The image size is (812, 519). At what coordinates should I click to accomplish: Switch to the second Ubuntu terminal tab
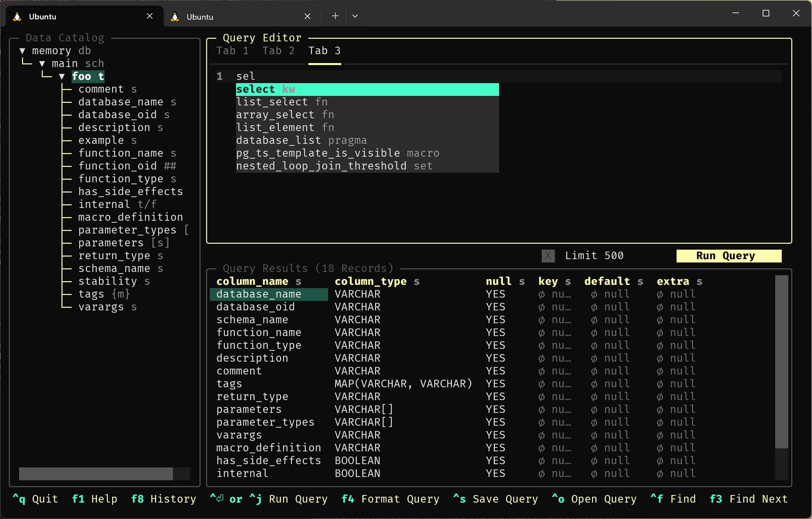pos(200,17)
